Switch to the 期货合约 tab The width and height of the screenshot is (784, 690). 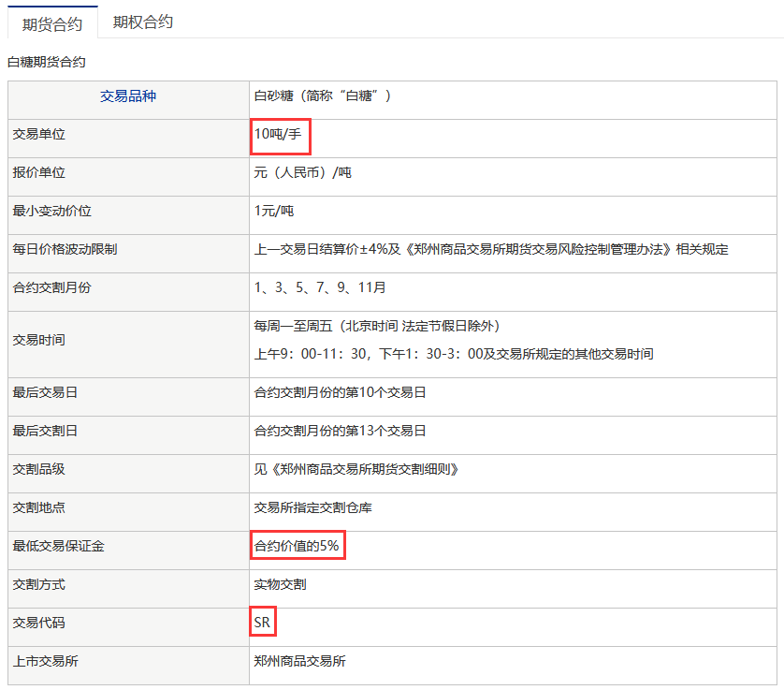[51, 22]
